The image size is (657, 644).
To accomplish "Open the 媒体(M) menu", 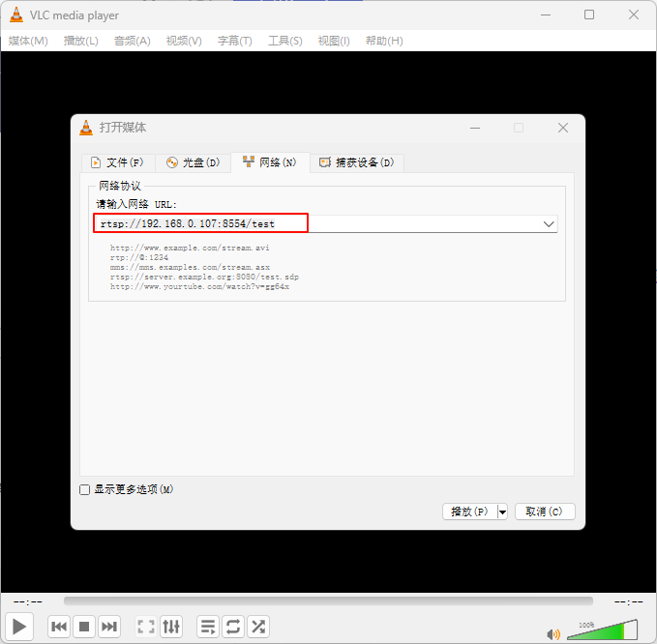I will (28, 41).
